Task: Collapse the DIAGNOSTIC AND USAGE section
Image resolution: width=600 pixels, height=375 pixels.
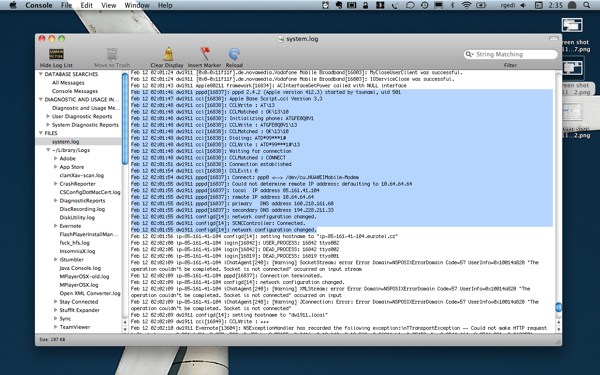Action: click(x=41, y=99)
